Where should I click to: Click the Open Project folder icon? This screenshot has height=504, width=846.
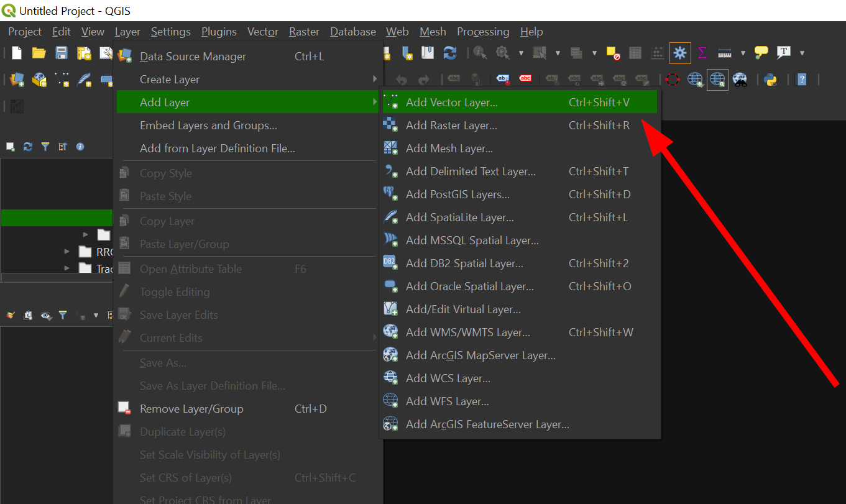coord(39,53)
